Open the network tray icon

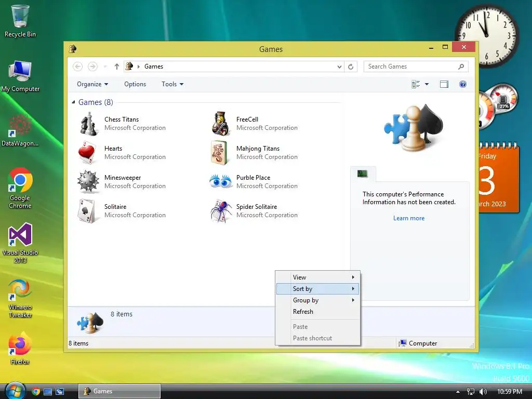coord(471,392)
